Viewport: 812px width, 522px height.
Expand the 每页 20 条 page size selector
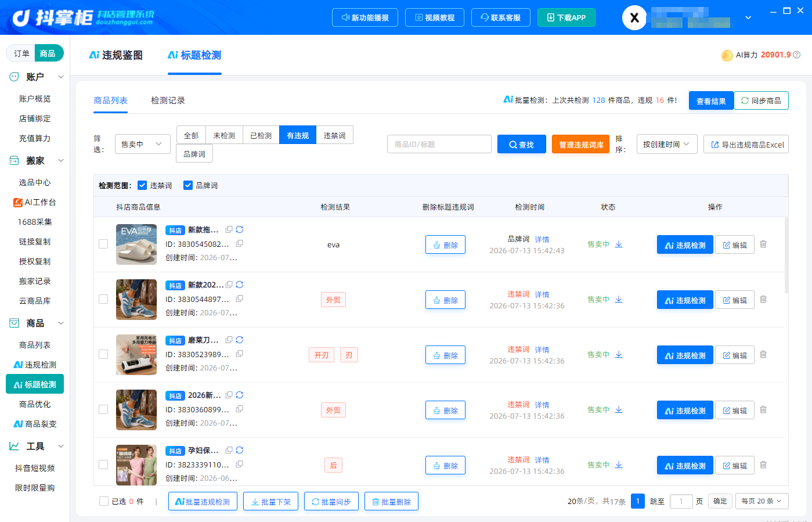[762, 501]
